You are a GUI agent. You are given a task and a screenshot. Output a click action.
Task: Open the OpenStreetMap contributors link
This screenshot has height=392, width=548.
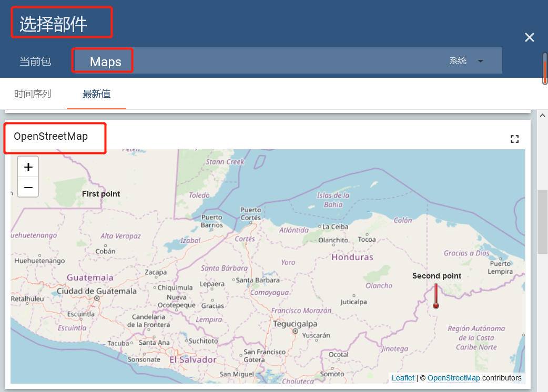pyautogui.click(x=454, y=378)
